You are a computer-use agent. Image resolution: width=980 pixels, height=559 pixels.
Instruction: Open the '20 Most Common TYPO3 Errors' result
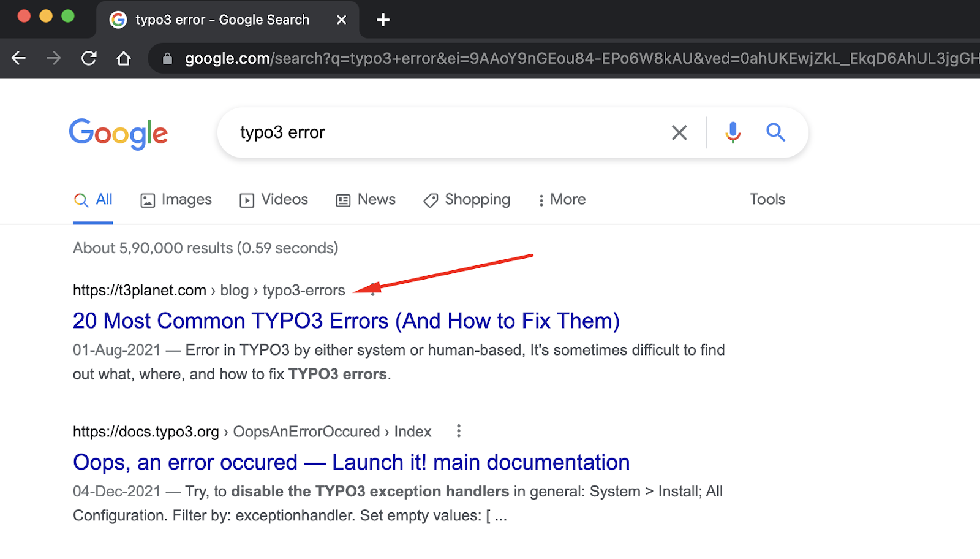(x=345, y=321)
